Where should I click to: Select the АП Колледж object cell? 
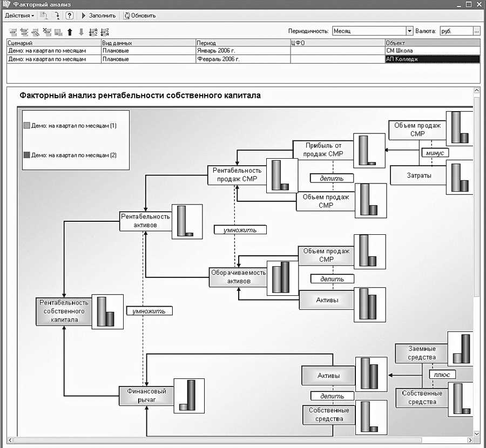click(x=432, y=59)
